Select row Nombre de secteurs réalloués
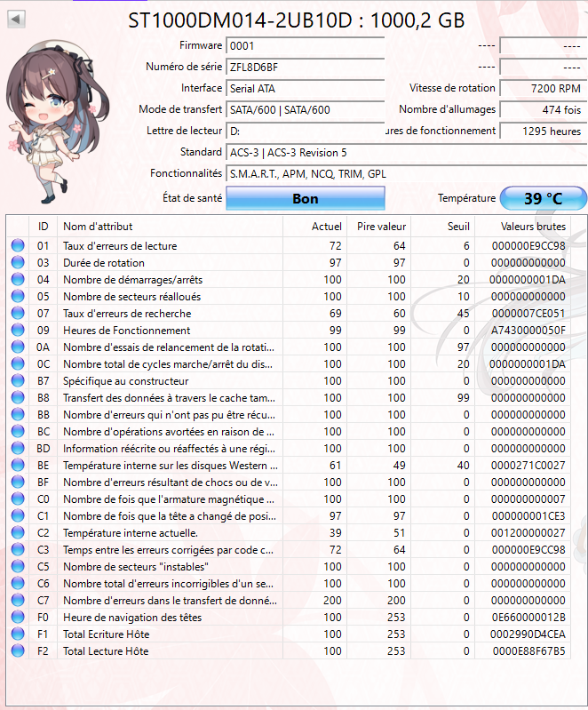588x710 pixels. point(289,297)
